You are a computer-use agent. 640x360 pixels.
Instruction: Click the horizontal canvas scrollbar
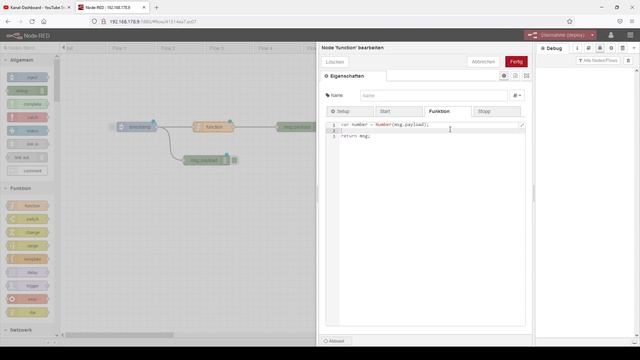tap(120, 335)
